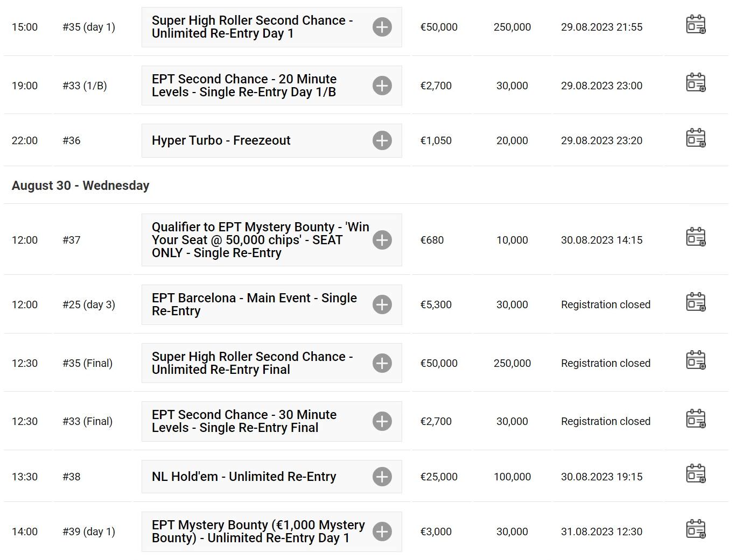
Task: Add EPT Barcelona Main Event day 3 to calendar
Action: [x=696, y=302]
